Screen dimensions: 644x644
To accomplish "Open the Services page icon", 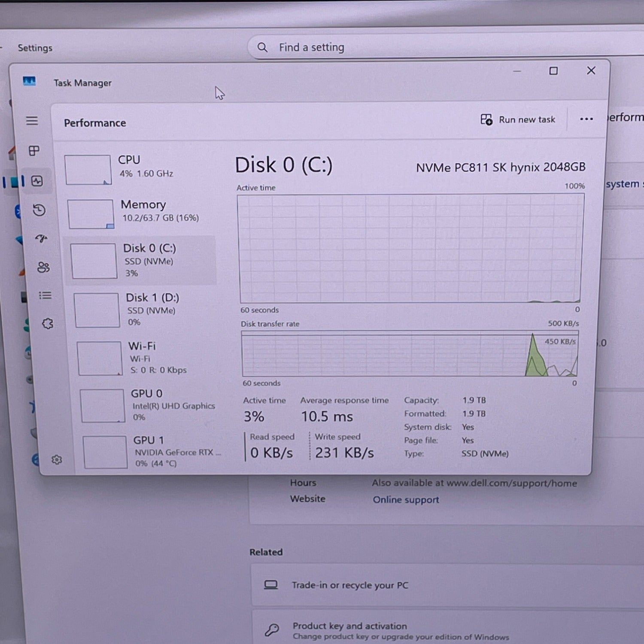I will coord(48,323).
